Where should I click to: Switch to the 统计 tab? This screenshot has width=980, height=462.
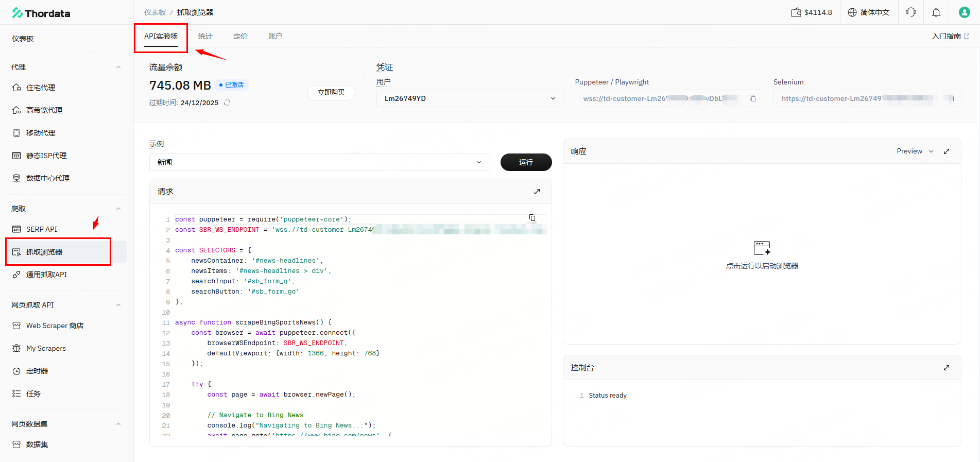coord(205,36)
